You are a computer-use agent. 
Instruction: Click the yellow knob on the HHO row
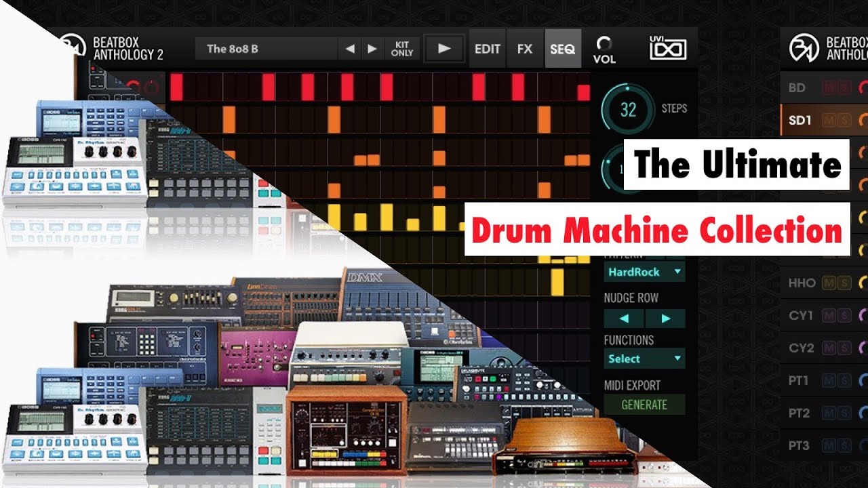coord(863,283)
